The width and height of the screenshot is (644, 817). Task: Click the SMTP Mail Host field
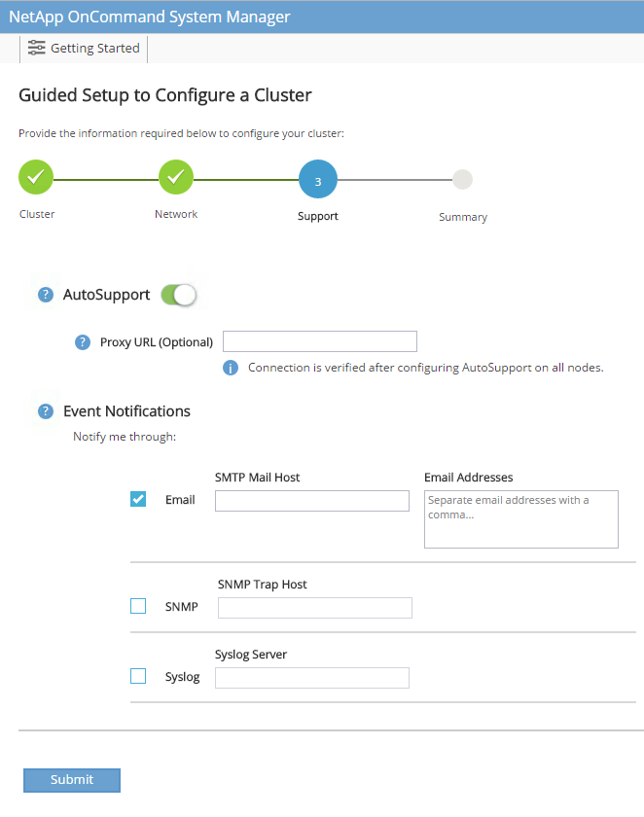point(311,501)
